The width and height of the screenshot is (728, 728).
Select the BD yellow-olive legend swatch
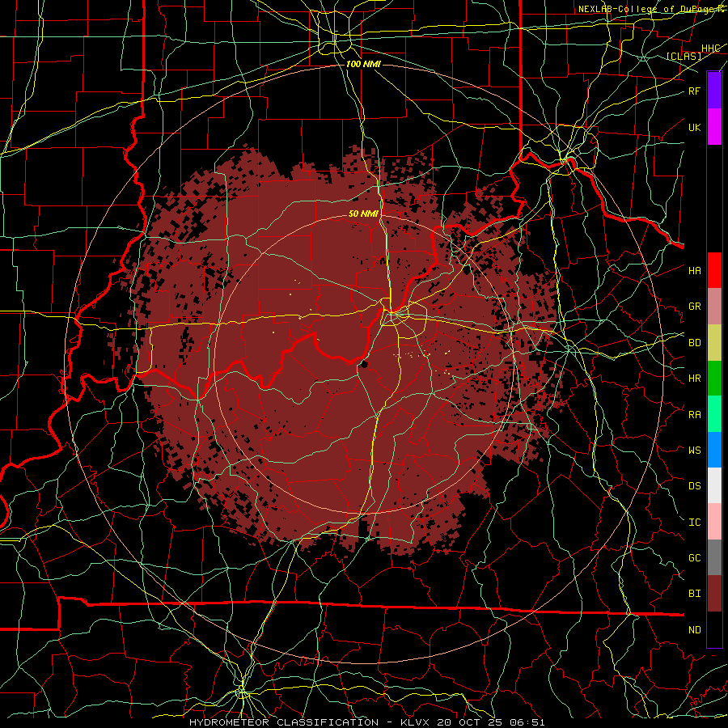[714, 343]
